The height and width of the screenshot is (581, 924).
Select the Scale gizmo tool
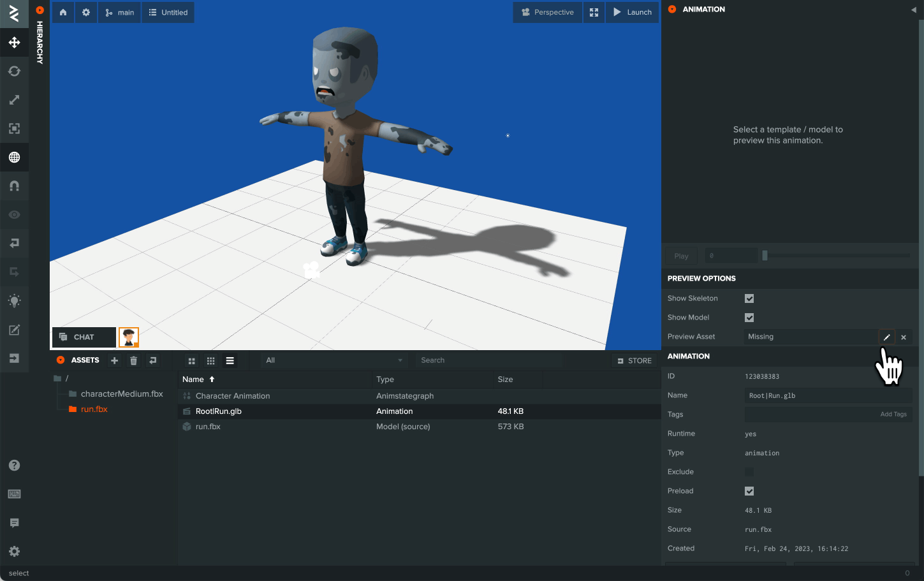coord(14,100)
